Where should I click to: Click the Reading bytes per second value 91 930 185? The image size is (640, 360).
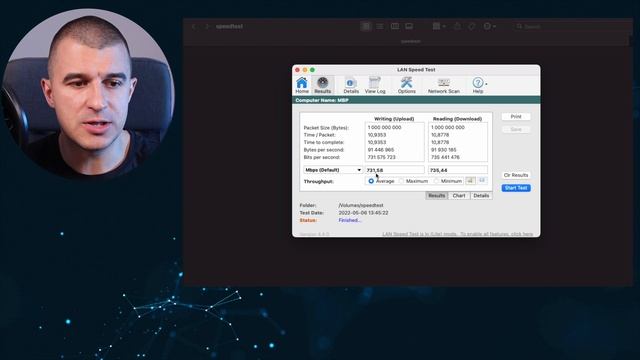[443, 150]
